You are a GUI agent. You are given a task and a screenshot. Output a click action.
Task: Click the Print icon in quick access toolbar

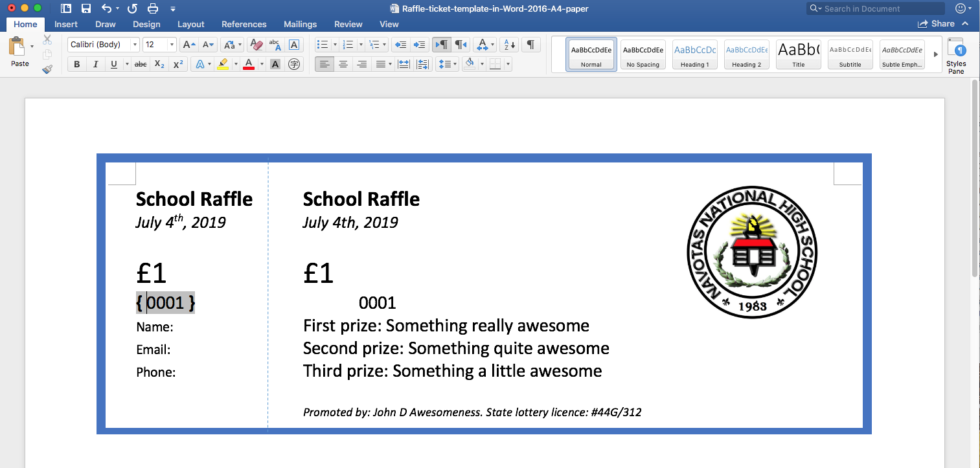point(154,8)
